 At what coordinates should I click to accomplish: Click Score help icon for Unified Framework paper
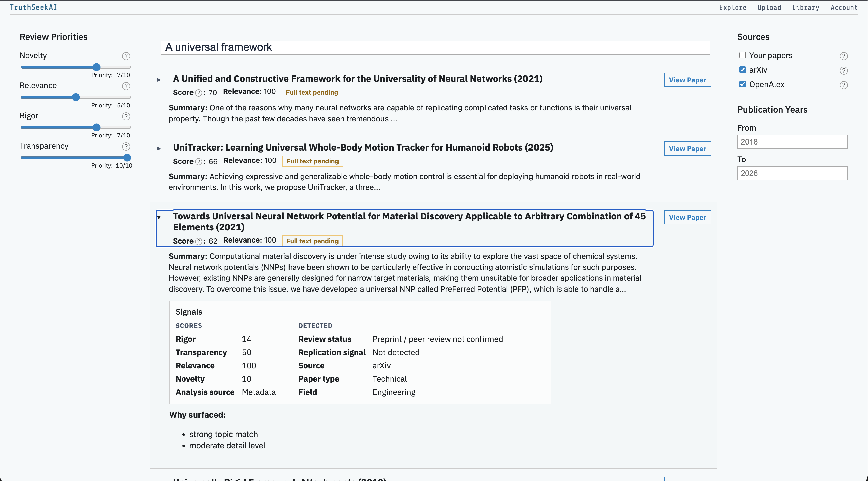click(x=199, y=93)
